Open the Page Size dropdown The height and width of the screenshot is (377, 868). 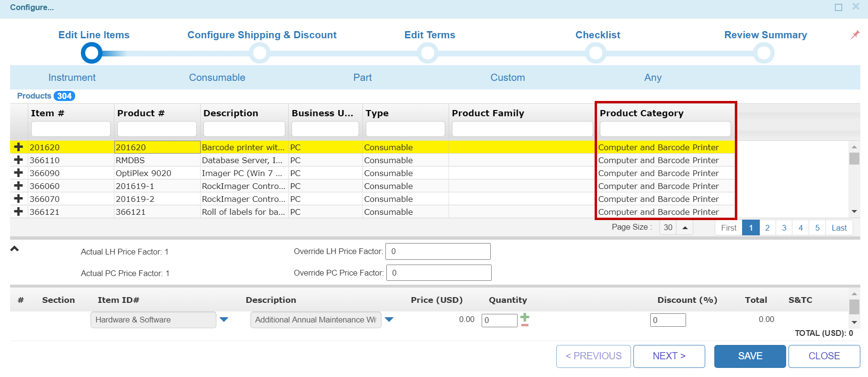pyautogui.click(x=685, y=228)
